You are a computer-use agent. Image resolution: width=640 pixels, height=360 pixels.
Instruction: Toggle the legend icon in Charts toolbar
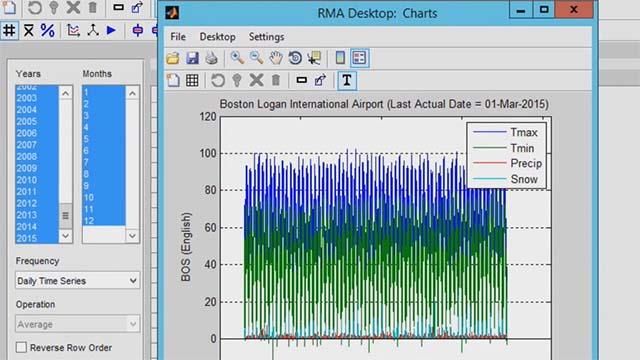pyautogui.click(x=359, y=58)
